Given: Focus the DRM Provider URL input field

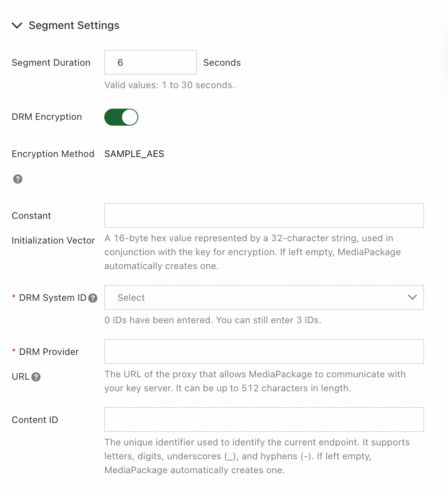Looking at the screenshot, I should (x=264, y=351).
